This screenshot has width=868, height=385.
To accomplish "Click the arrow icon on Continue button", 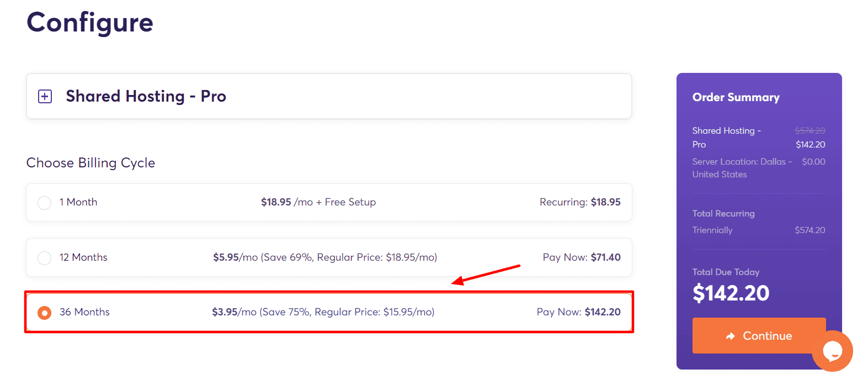I will 731,336.
